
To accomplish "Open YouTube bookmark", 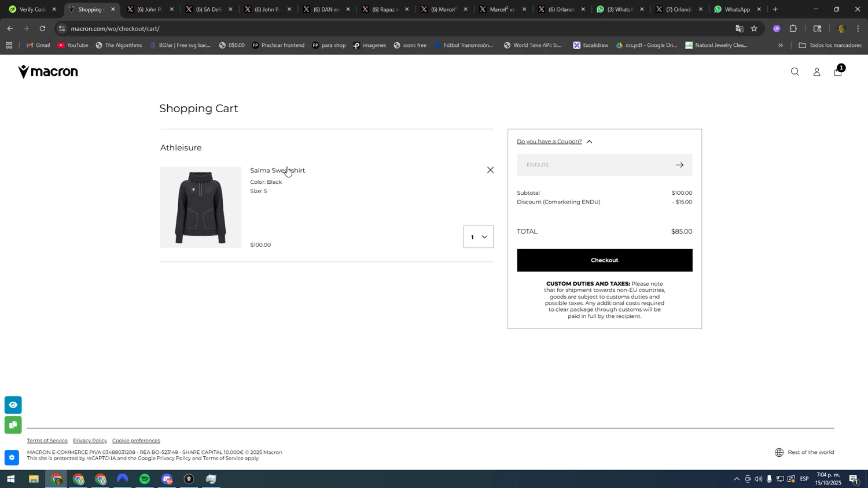I will click(x=73, y=45).
